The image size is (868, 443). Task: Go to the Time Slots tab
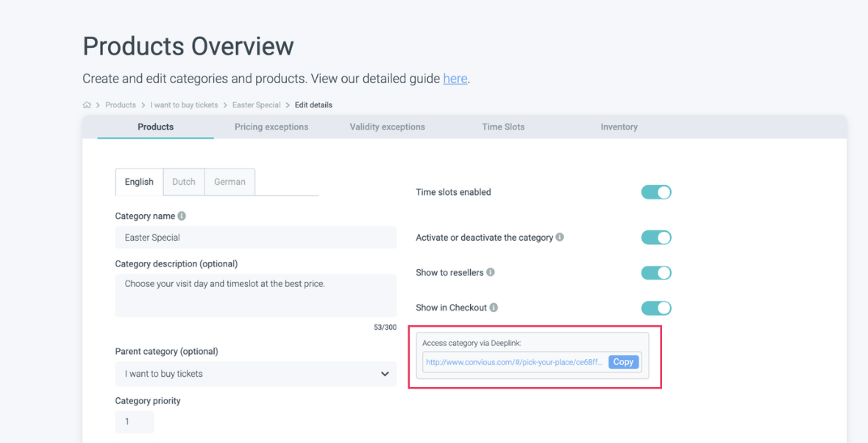click(503, 127)
